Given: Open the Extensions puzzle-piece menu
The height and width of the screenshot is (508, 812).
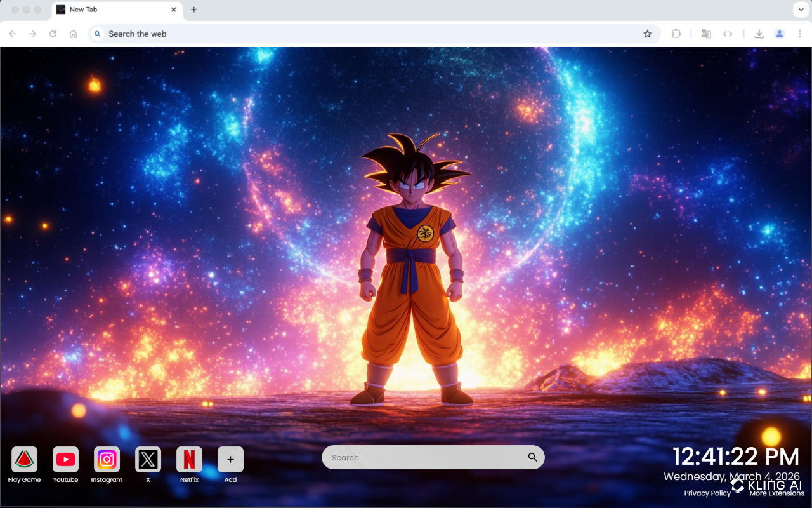Looking at the screenshot, I should pyautogui.click(x=676, y=34).
